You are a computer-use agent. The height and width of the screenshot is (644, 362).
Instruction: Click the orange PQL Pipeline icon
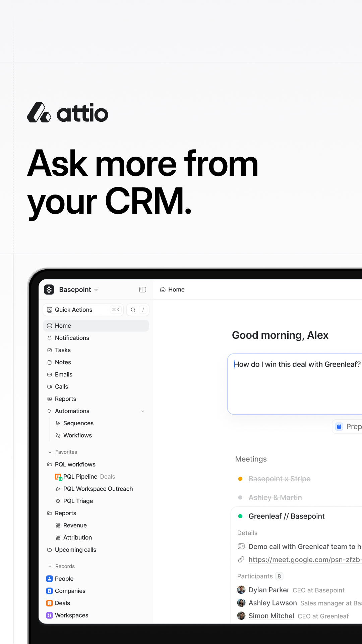58,477
